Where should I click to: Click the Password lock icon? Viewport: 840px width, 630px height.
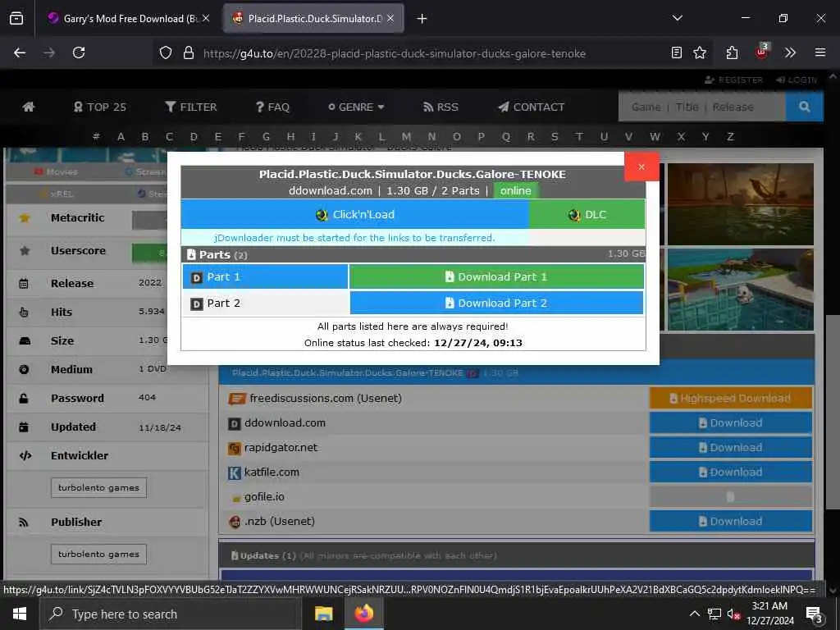(24, 398)
